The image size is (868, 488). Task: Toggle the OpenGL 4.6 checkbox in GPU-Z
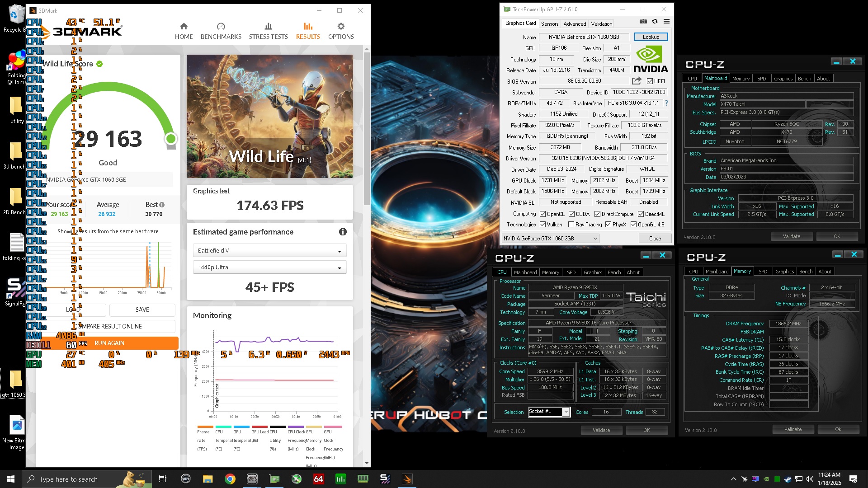click(633, 224)
